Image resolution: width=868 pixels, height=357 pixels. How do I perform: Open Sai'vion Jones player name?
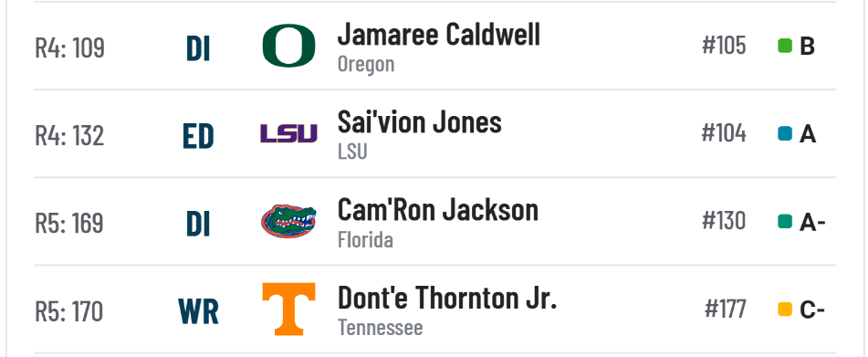(420, 122)
